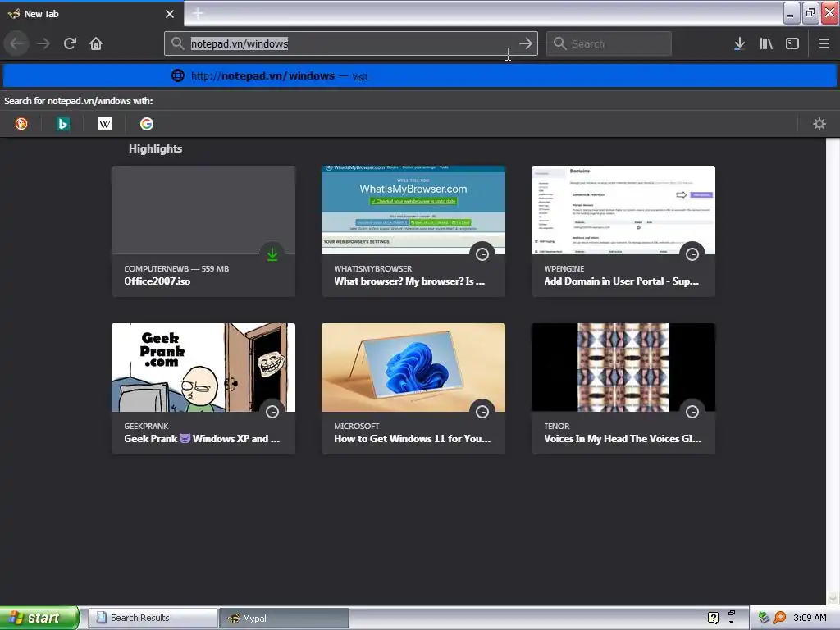Search with Bing engine icon

point(63,124)
